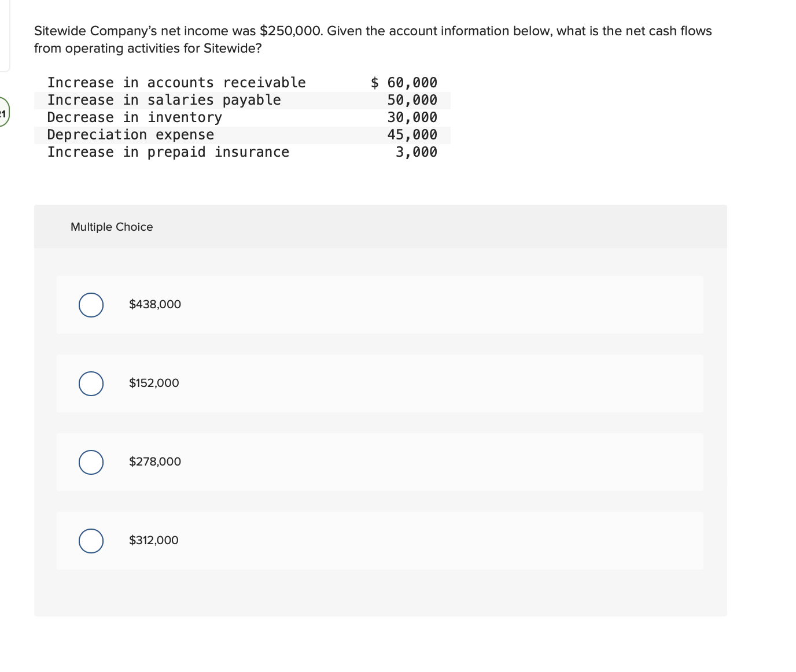The width and height of the screenshot is (796, 672).
Task: Select the $312,000 answer radio button
Action: [91, 541]
